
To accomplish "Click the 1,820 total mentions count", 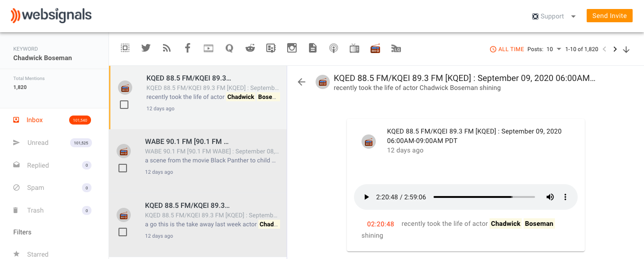I will [x=20, y=88].
